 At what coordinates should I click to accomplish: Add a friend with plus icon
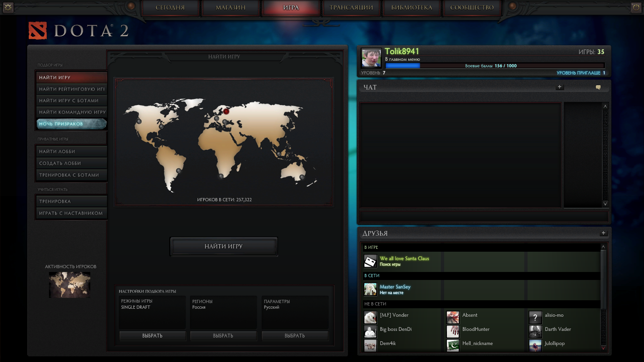[603, 233]
